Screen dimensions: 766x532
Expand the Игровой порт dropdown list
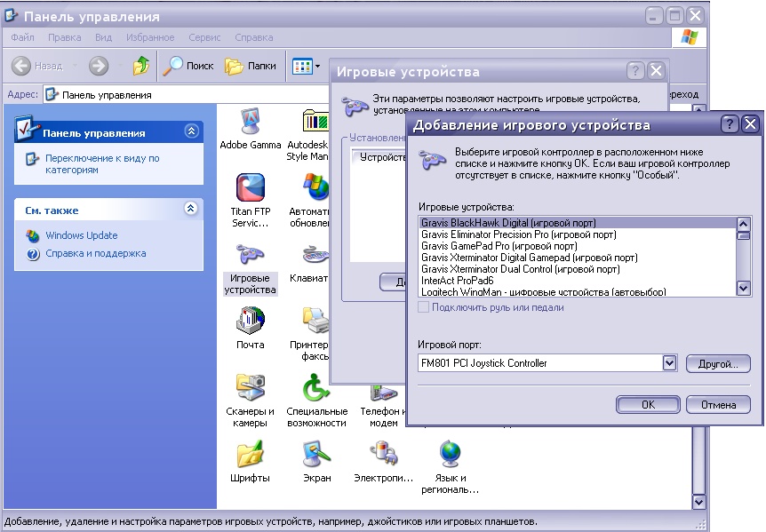[669, 363]
